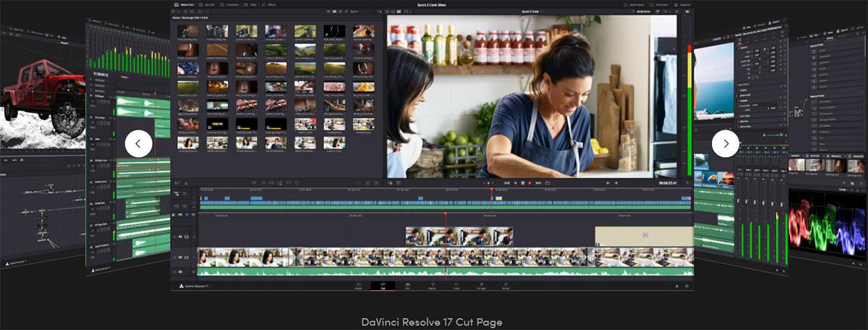Select the first clip thumbnail in Media Pool

pyautogui.click(x=188, y=31)
